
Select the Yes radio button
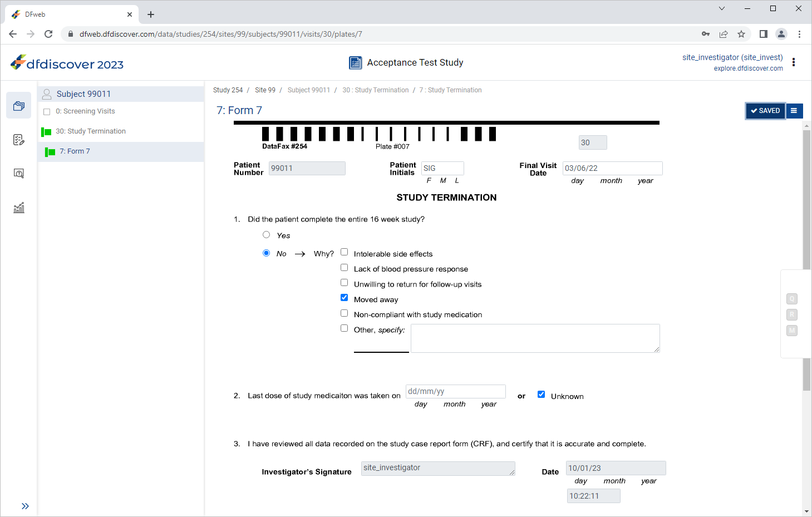pyautogui.click(x=266, y=235)
